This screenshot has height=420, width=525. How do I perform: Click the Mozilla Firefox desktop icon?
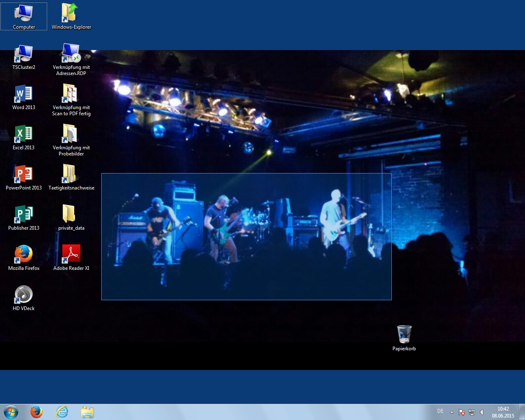point(24,256)
